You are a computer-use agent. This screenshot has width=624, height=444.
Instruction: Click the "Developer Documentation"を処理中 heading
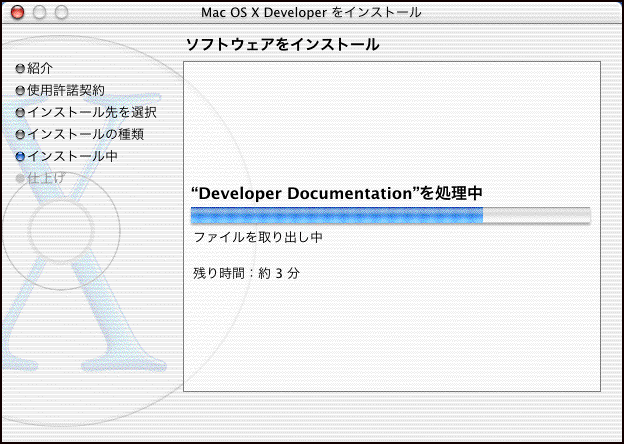337,194
